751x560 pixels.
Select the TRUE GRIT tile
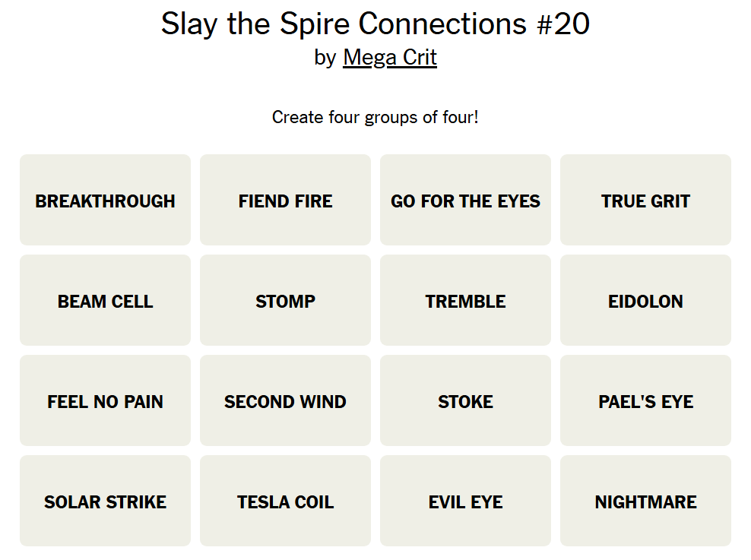645,201
